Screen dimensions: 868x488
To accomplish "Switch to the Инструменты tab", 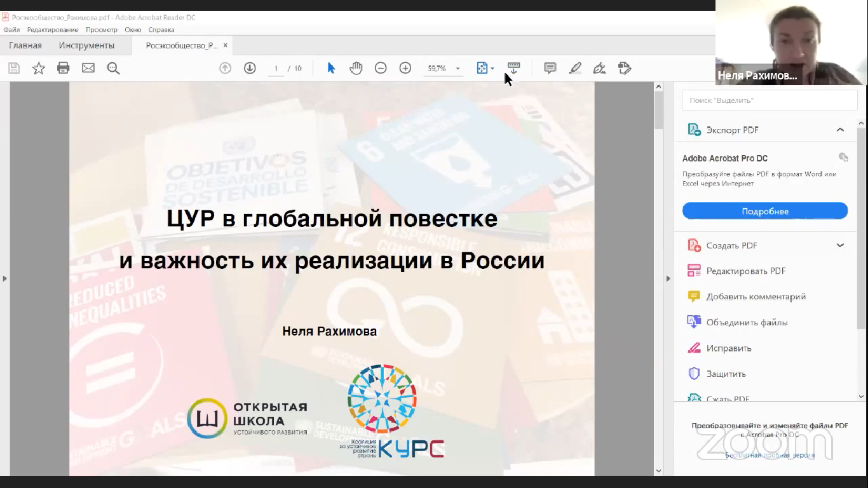I will coord(87,46).
